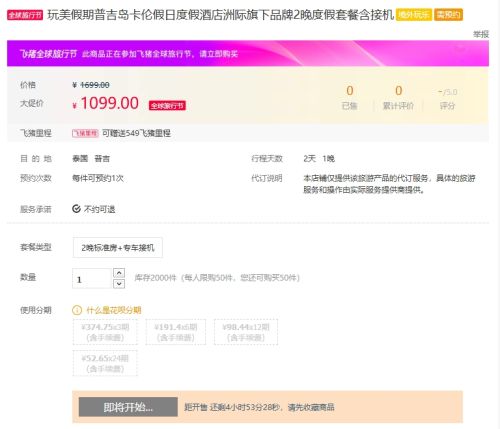The height and width of the screenshot is (429, 500).
Task: Click the quantity decrease arrow
Action: coord(119,284)
